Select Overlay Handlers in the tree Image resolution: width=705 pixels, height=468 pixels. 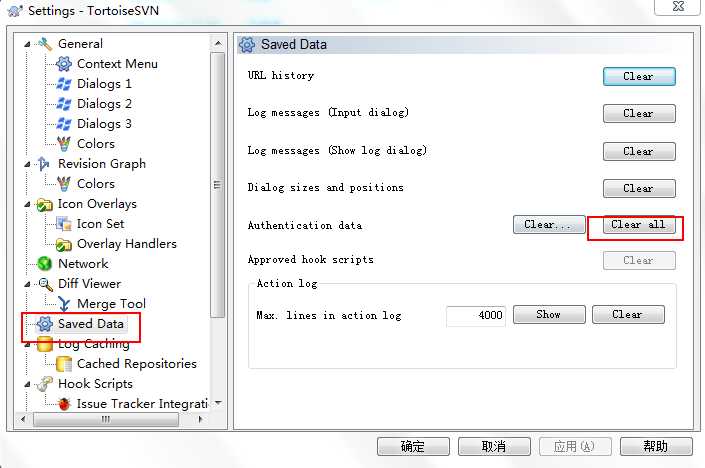point(127,244)
